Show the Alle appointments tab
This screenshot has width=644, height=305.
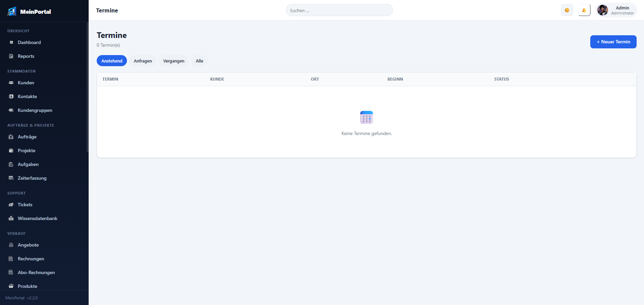click(199, 61)
